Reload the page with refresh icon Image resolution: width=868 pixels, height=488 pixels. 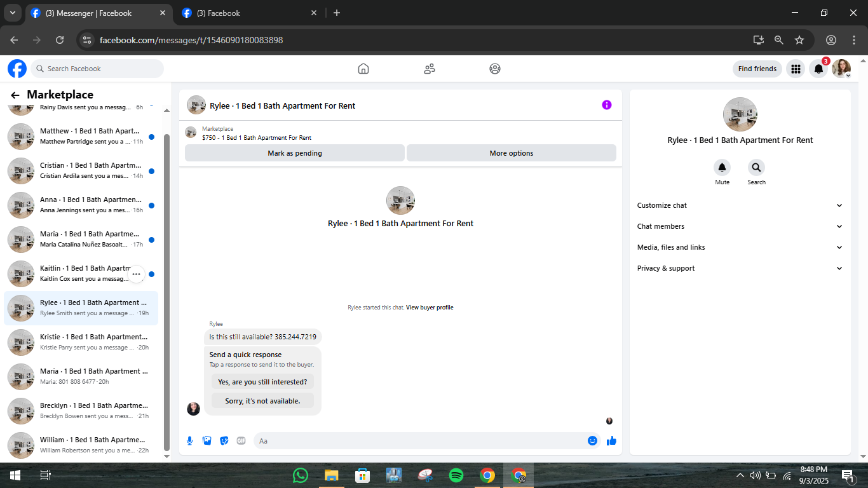click(x=60, y=40)
